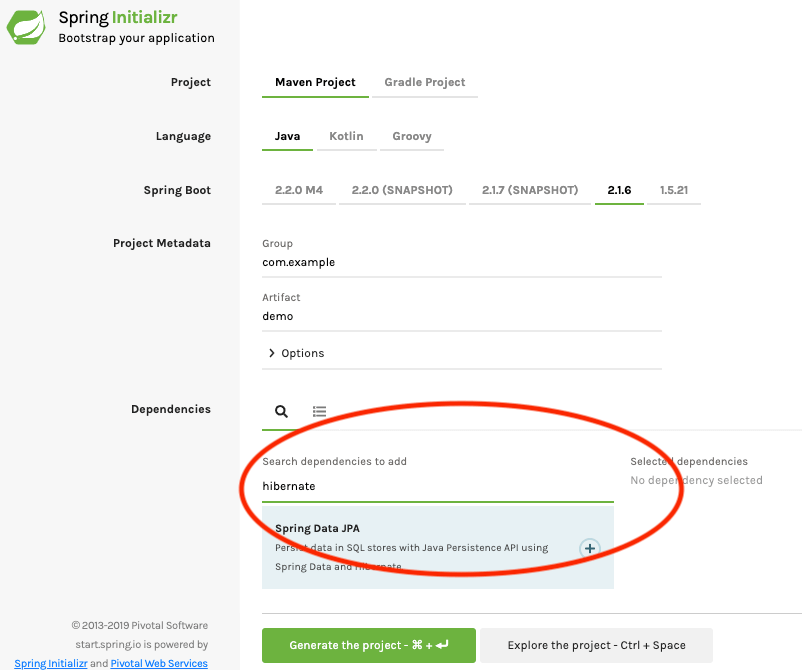The image size is (802, 670).
Task: Edit the Artifact field demo
Action: point(462,316)
